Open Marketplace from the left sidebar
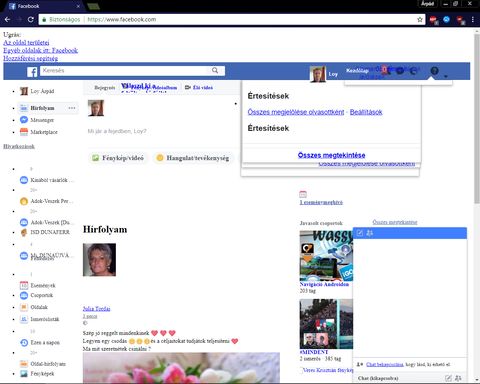Viewport: 480px width, 384px height. click(38, 132)
